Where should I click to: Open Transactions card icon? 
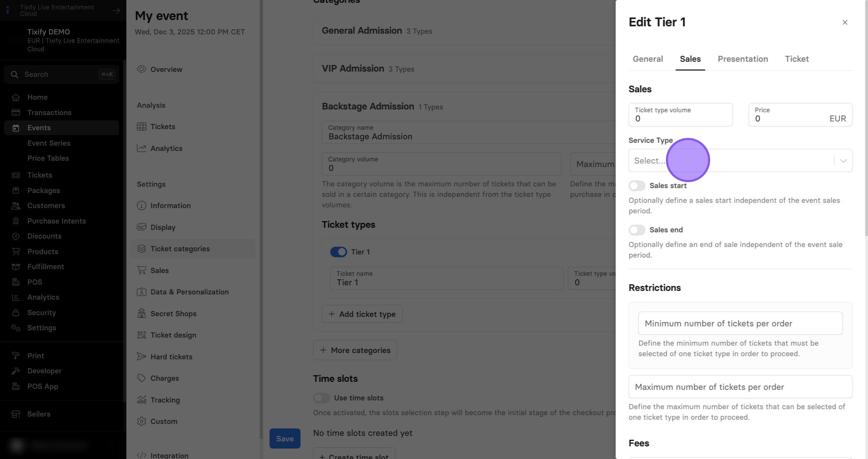pyautogui.click(x=15, y=113)
